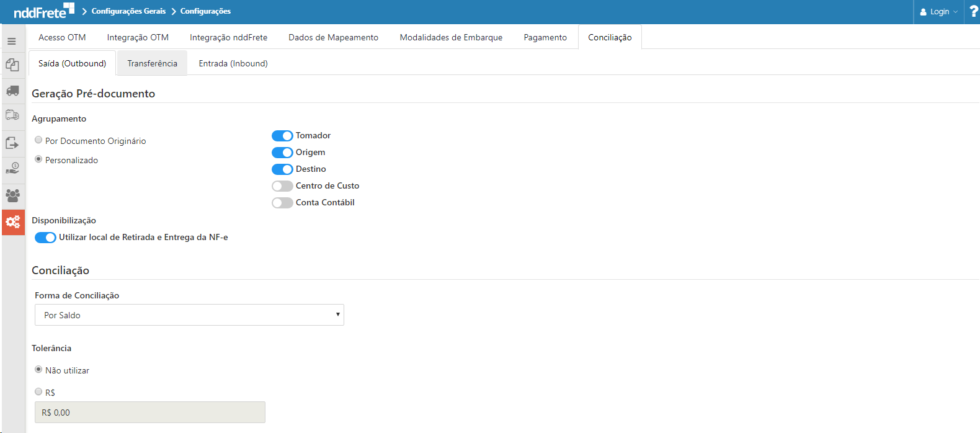This screenshot has height=433, width=980.
Task: Turn on the Conta Contábil switch
Action: [282, 203]
